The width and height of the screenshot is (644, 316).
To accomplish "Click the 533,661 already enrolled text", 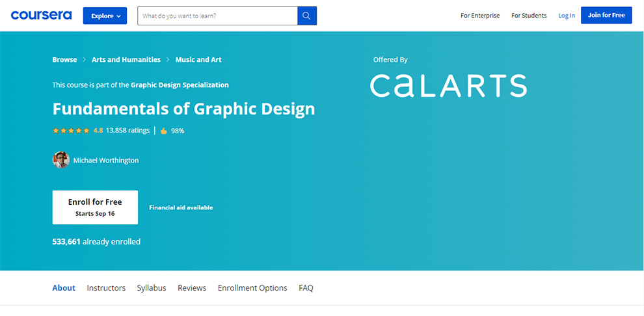I will point(96,242).
